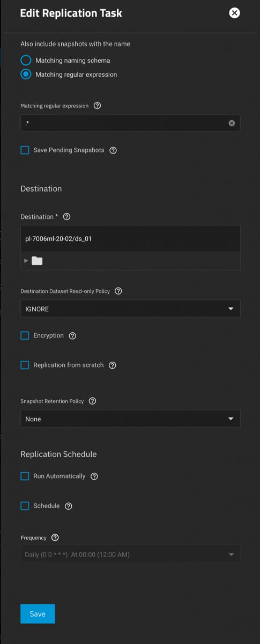
Task: Open Run Automatically help tooltip
Action: 94,476
